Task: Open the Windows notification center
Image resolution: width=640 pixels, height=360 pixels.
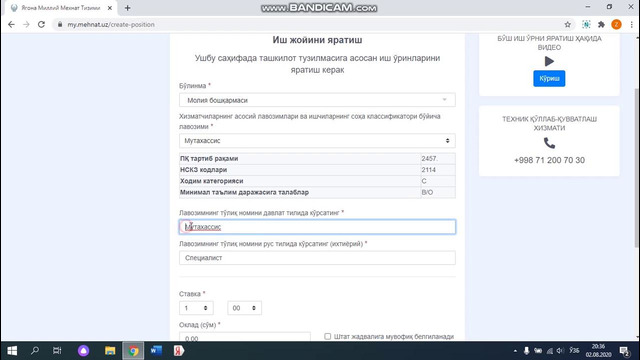Action: pyautogui.click(x=624, y=351)
